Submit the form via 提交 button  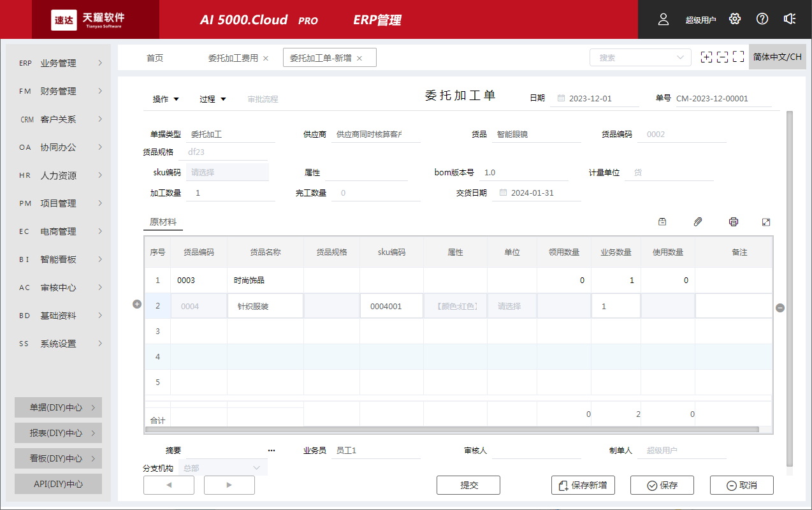468,485
